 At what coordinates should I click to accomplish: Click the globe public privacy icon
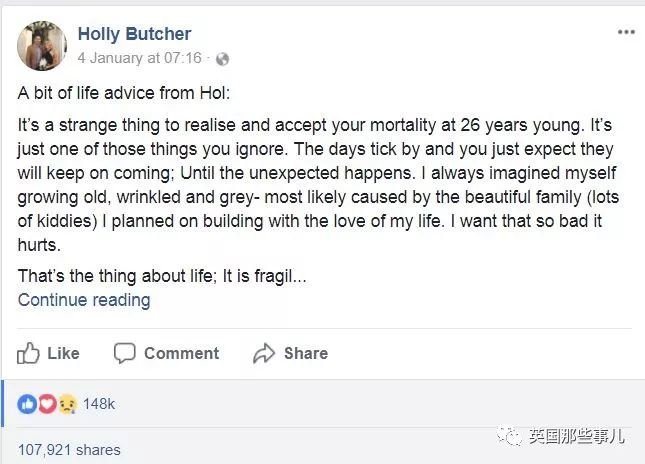point(222,59)
